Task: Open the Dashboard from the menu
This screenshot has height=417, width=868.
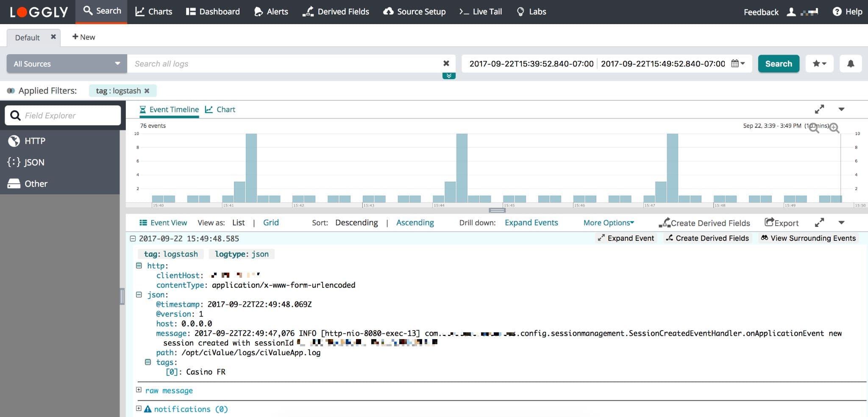Action: tap(212, 11)
